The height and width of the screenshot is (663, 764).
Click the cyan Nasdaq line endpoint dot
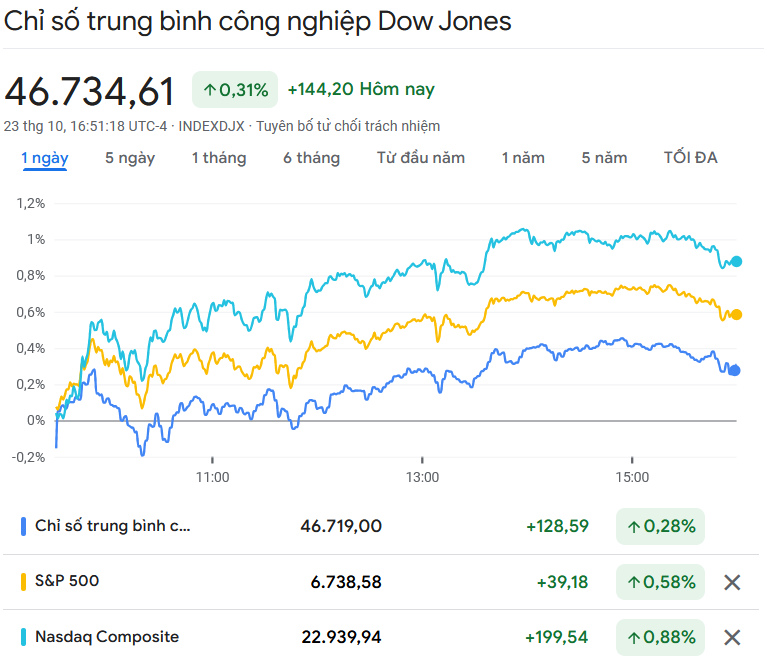pos(737,261)
